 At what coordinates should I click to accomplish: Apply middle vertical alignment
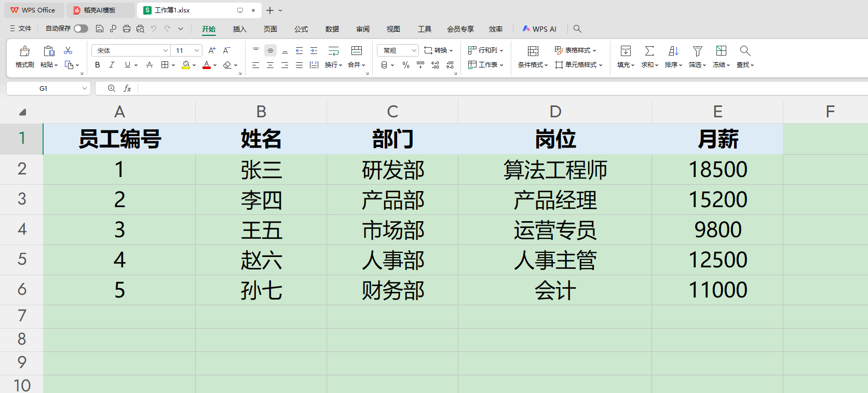270,50
